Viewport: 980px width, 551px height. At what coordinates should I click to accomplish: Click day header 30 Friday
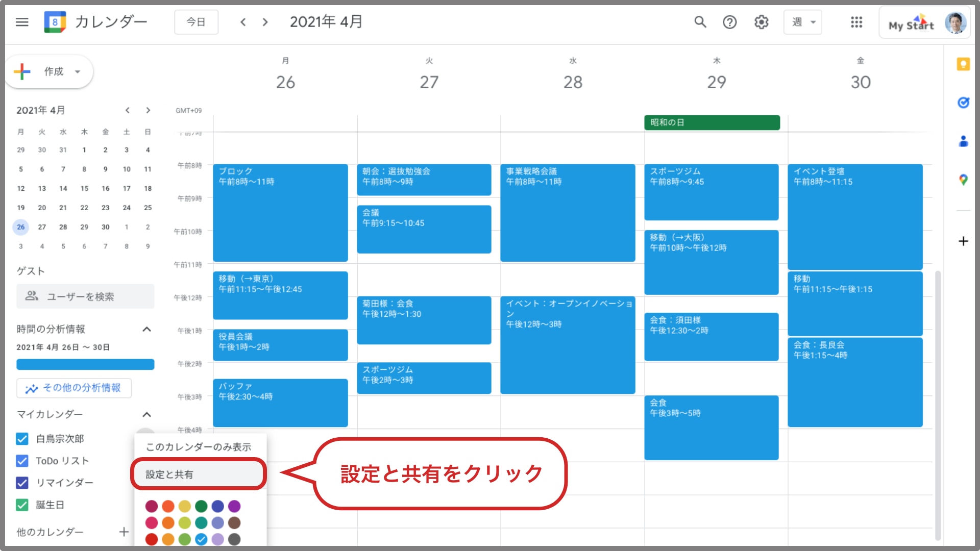[x=861, y=82]
